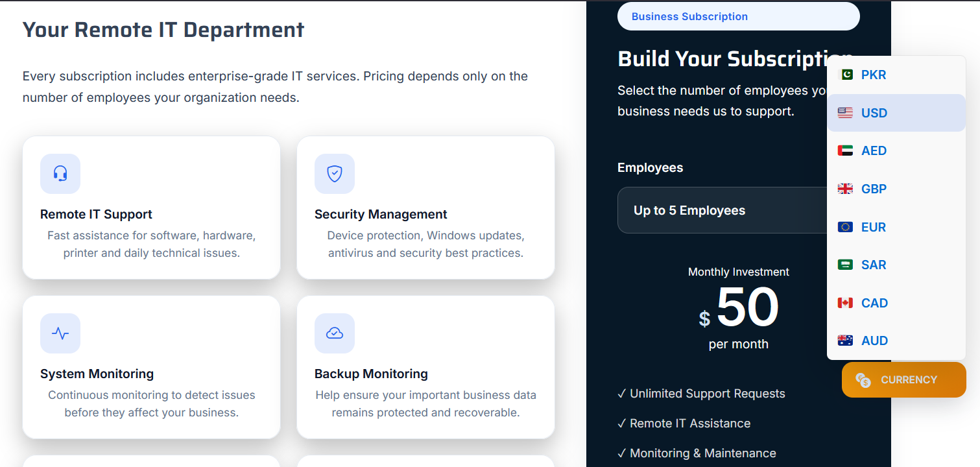Open the Up to 5 Employees dropdown
Viewport: 980px width, 467px height.
pos(723,210)
